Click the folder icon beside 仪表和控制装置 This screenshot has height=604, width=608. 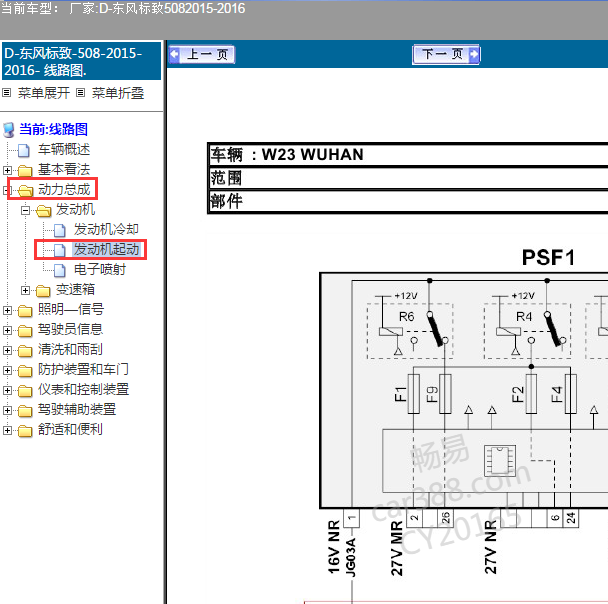pos(25,391)
